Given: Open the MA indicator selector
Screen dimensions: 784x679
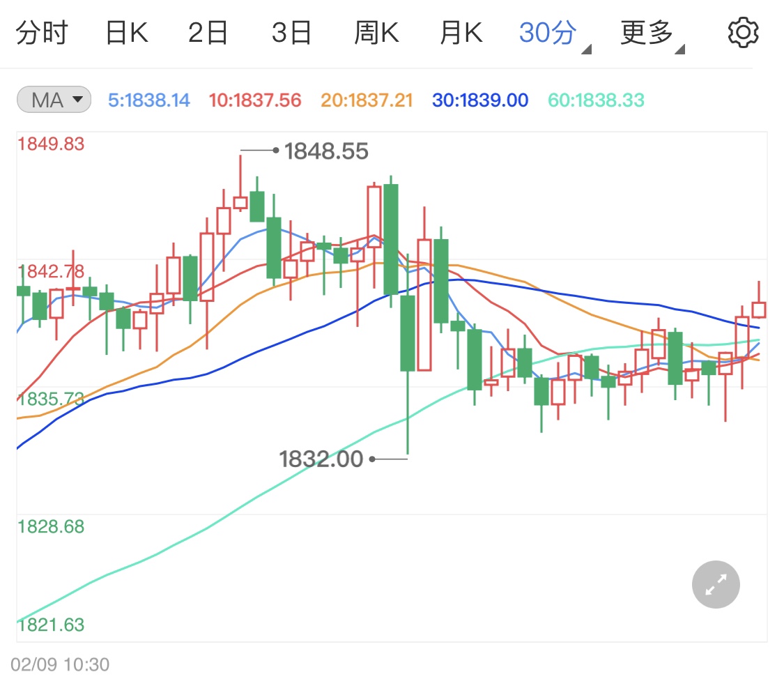Looking at the screenshot, I should 54,100.
